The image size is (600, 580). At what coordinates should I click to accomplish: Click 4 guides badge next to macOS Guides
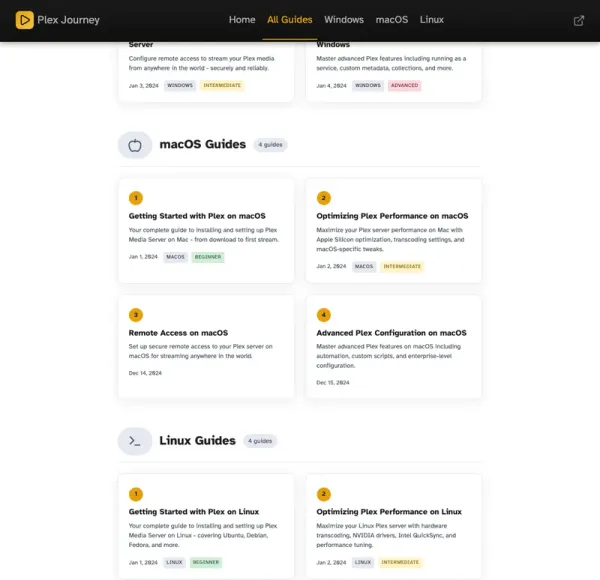point(270,145)
